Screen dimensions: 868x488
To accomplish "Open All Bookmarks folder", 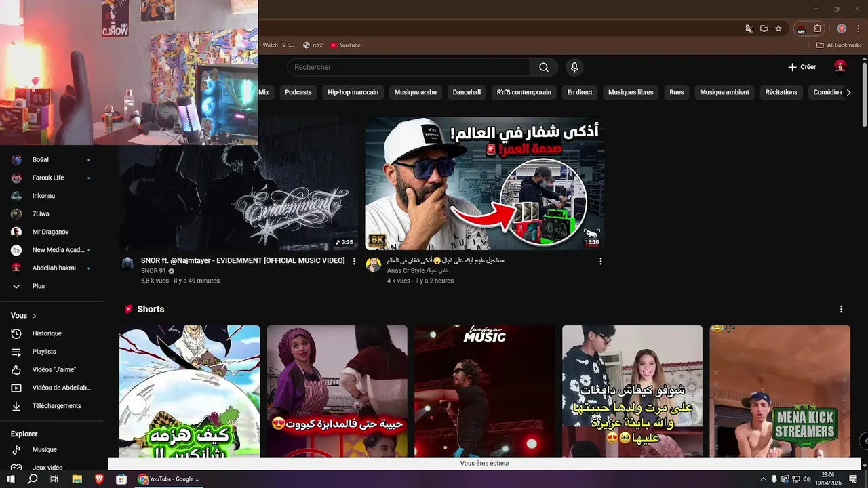I will pos(839,45).
